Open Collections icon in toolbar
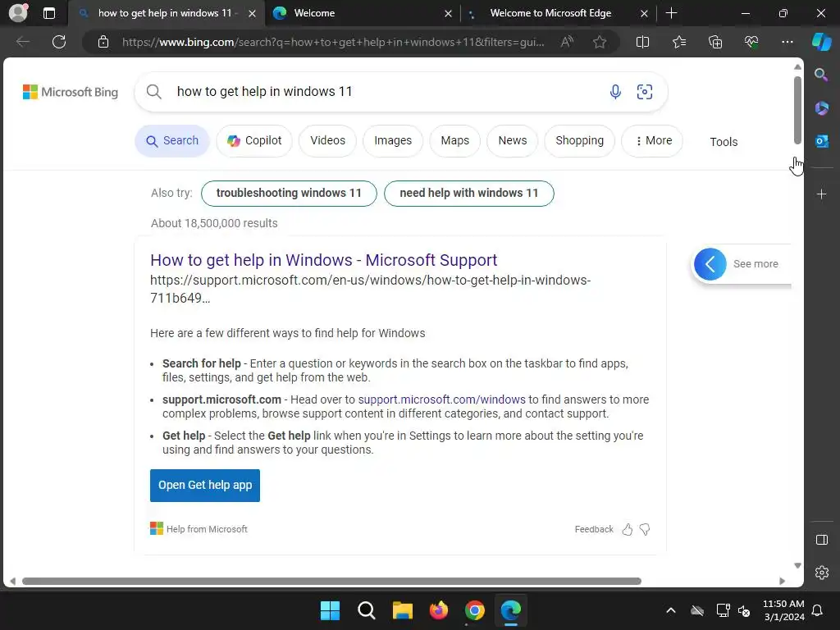Viewport: 840px width, 630px height. tap(715, 42)
